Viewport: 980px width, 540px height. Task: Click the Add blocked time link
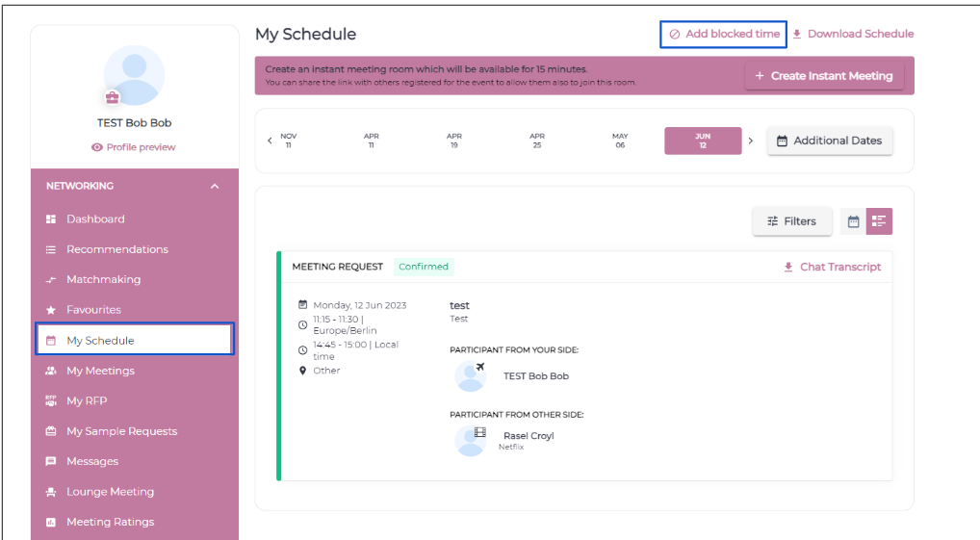click(x=724, y=34)
